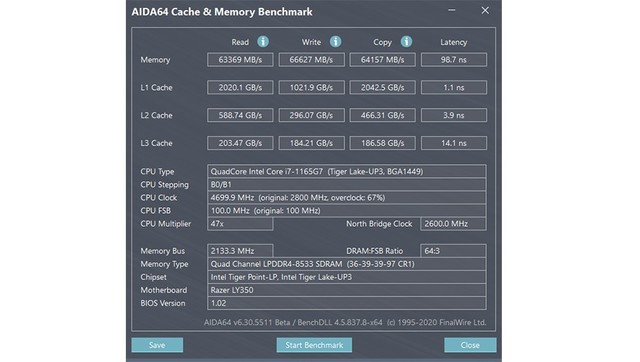Click the Close button at bottom
This screenshot has width=640, height=362.
coord(470,345)
